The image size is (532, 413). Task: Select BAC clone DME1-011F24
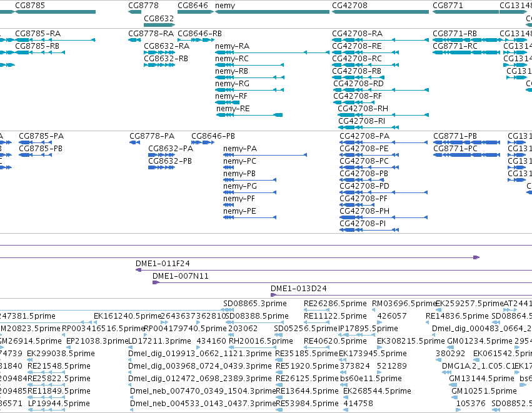(334, 270)
